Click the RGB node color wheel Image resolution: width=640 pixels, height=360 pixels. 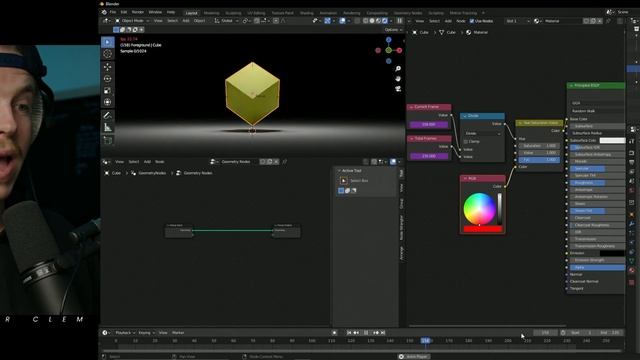point(479,208)
